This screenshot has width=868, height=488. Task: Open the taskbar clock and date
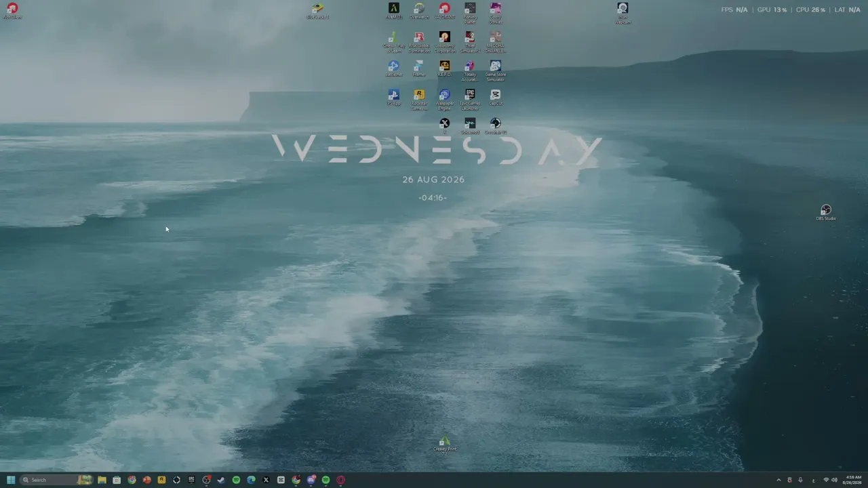pyautogui.click(x=852, y=480)
